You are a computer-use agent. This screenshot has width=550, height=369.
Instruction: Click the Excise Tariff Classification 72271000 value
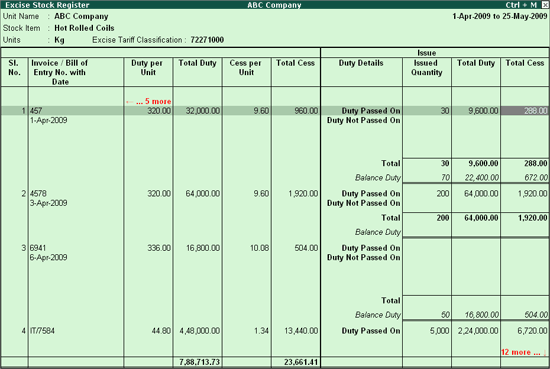point(207,40)
